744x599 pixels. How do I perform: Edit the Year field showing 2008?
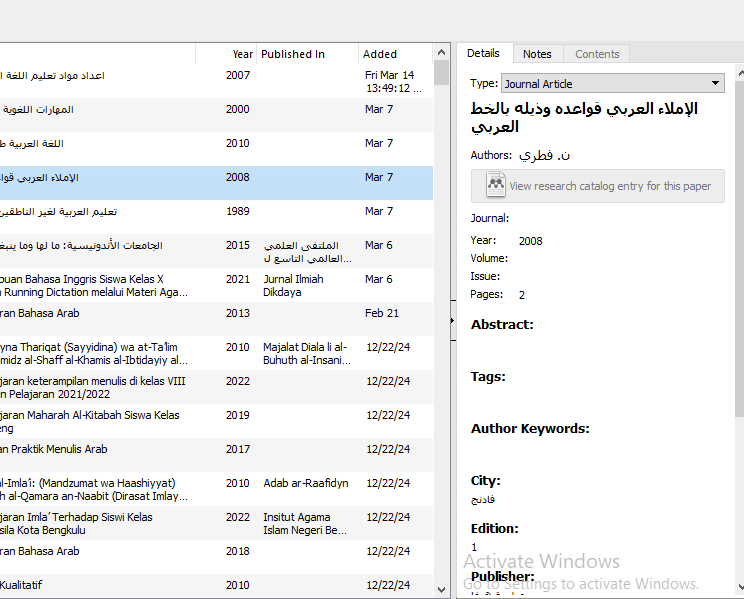coord(531,241)
